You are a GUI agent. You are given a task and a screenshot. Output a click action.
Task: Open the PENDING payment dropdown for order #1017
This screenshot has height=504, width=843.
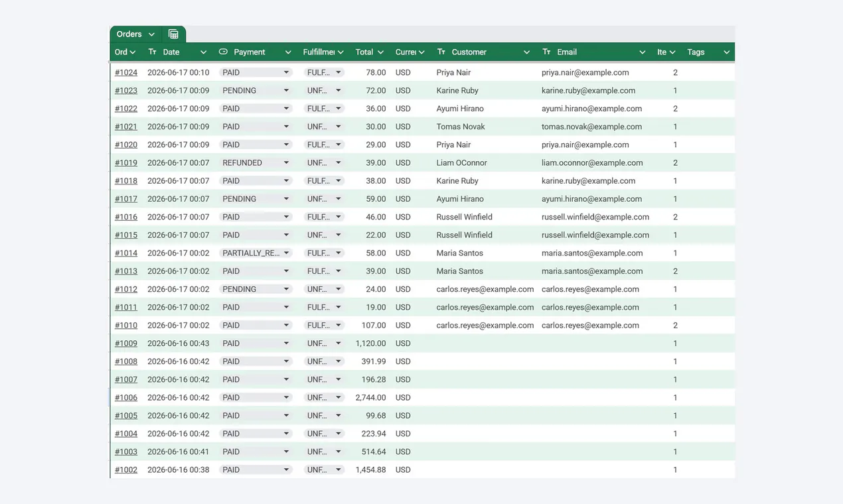287,199
